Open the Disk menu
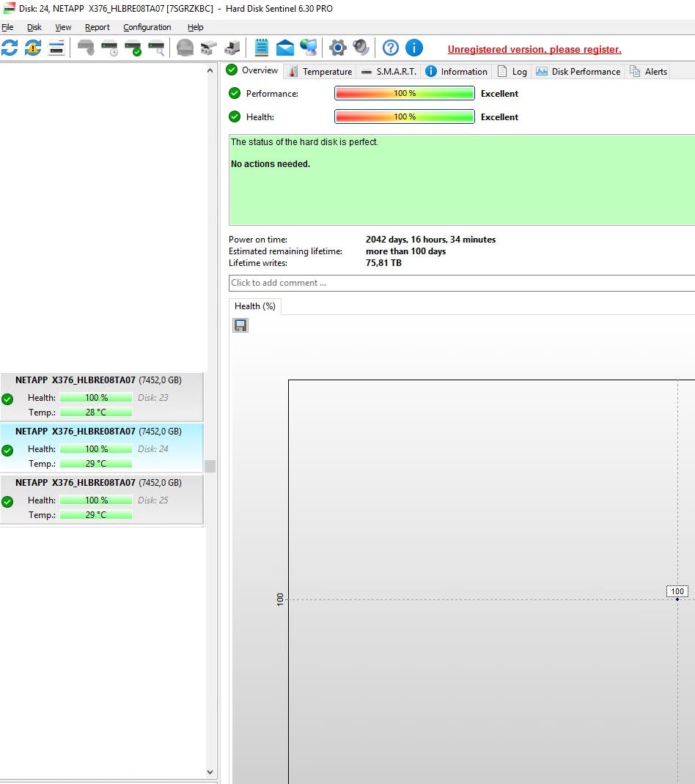Screen dimensions: 695x784 [x=34, y=27]
